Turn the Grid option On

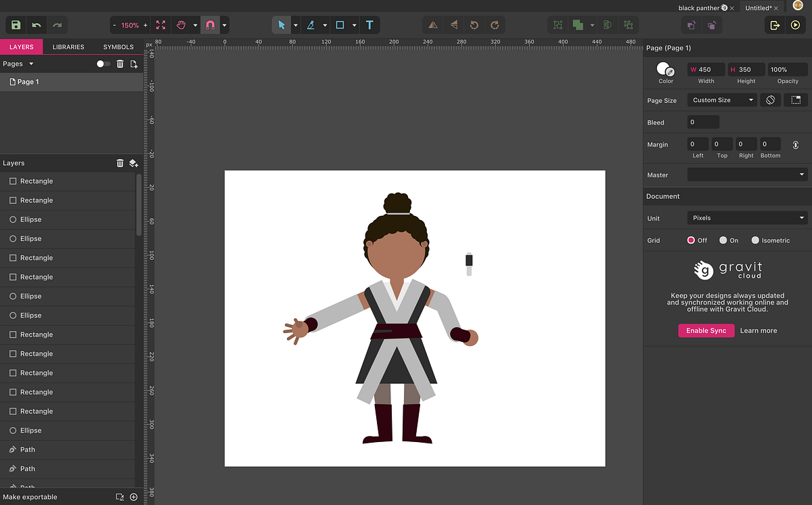[x=723, y=240]
